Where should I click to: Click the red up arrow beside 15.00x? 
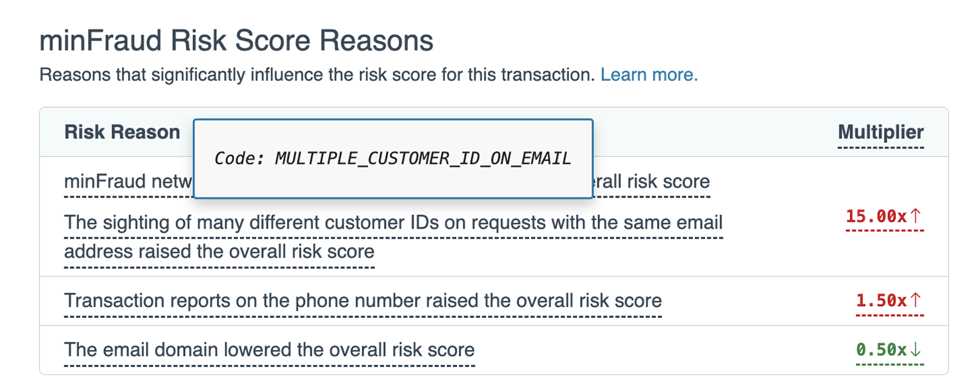point(916,216)
